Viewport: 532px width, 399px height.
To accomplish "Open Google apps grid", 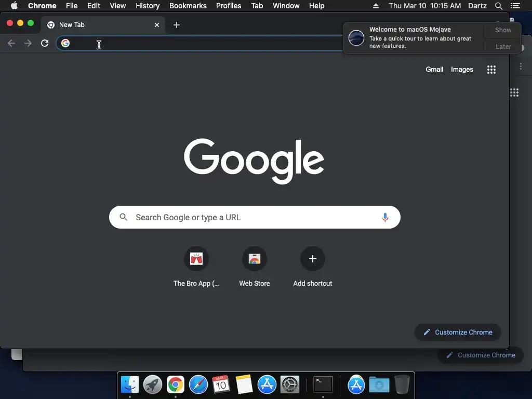I will click(491, 70).
